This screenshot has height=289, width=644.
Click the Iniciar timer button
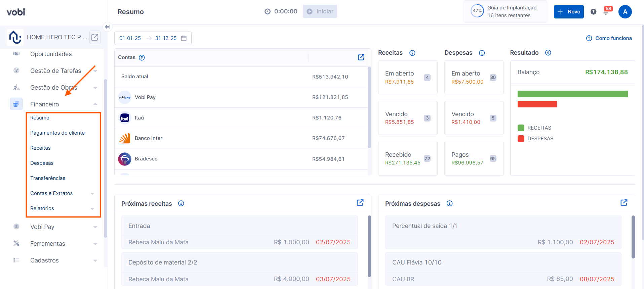(320, 11)
